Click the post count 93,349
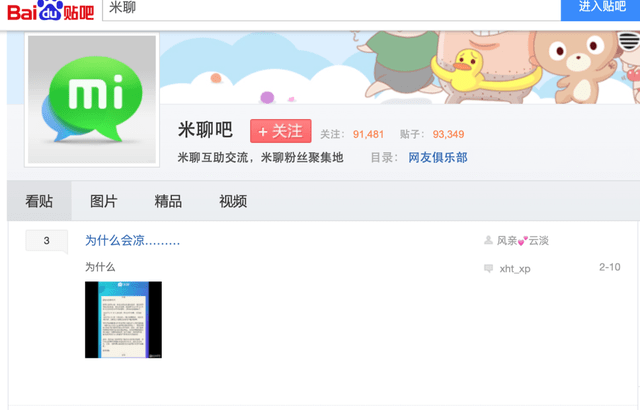640x410 pixels. (x=449, y=134)
